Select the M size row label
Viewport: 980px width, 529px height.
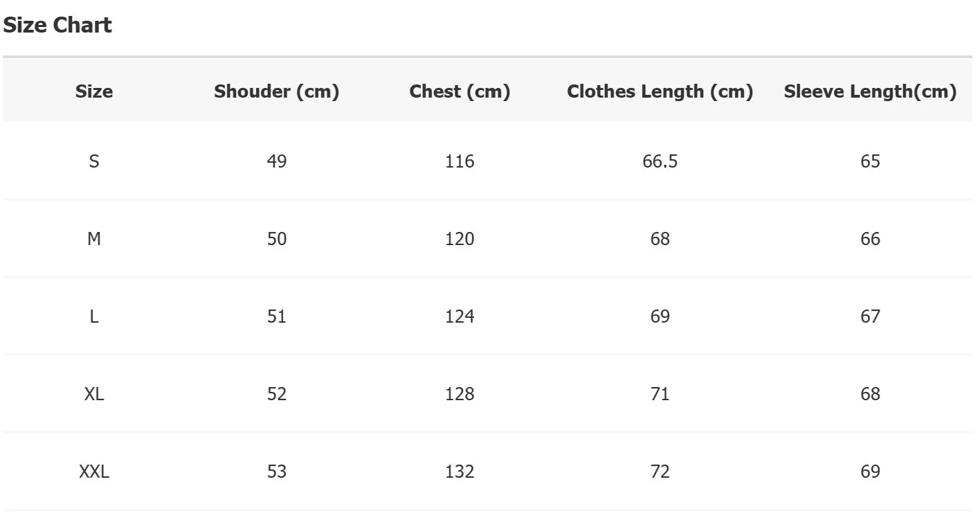[x=94, y=239]
